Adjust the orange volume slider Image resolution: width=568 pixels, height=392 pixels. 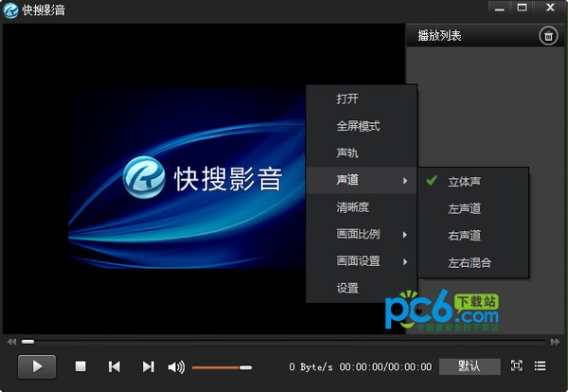pyautogui.click(x=222, y=367)
